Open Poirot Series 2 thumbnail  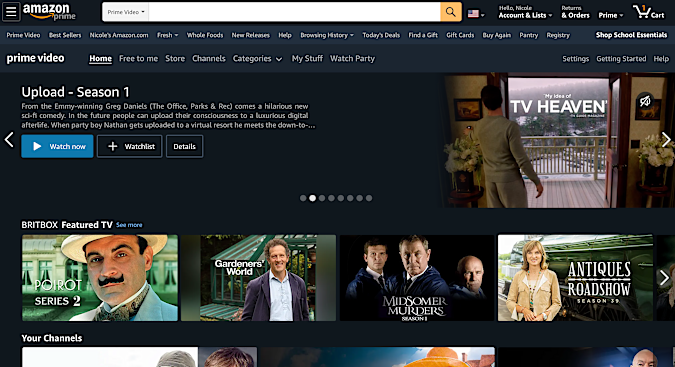point(100,278)
